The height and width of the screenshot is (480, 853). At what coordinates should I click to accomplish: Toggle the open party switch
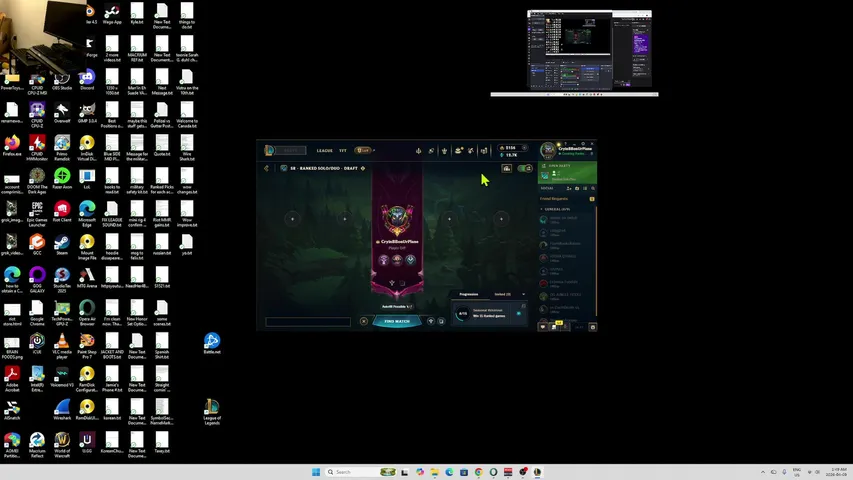pyautogui.click(x=525, y=168)
